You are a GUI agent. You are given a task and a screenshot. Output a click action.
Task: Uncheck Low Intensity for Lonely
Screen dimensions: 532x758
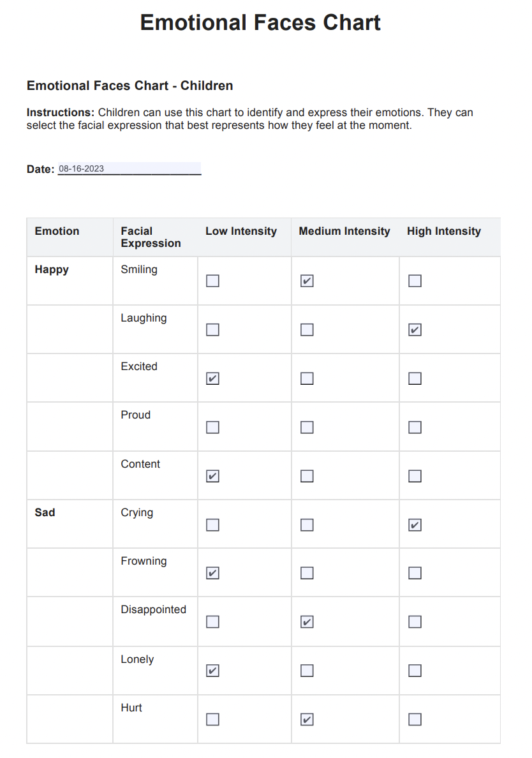(213, 671)
